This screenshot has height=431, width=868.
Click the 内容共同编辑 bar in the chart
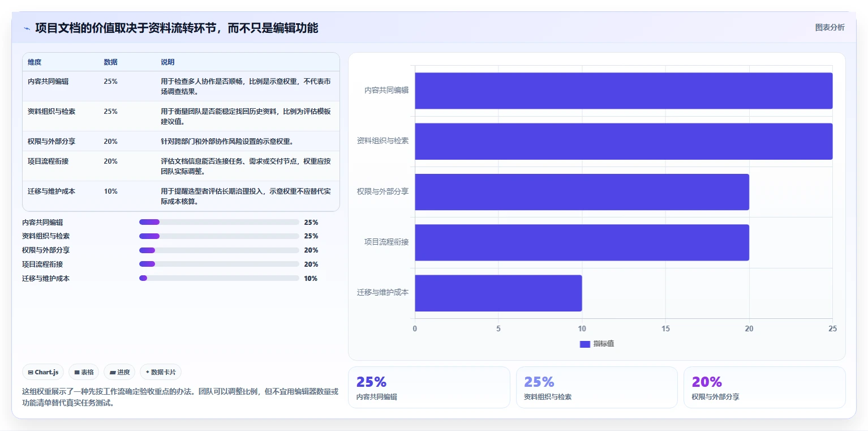pyautogui.click(x=624, y=91)
